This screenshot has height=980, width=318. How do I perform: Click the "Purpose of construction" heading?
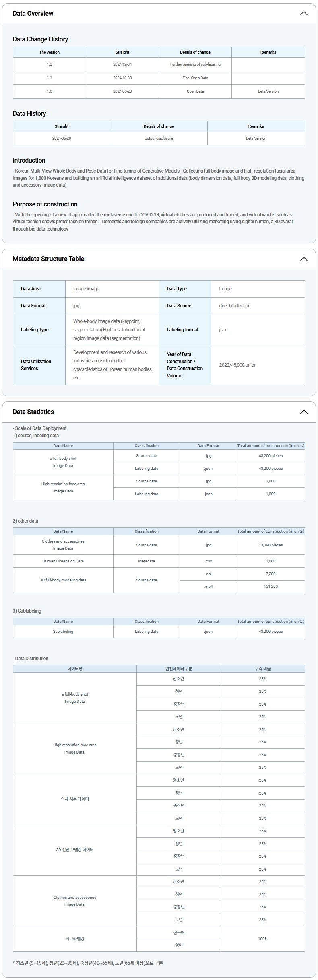tap(45, 204)
